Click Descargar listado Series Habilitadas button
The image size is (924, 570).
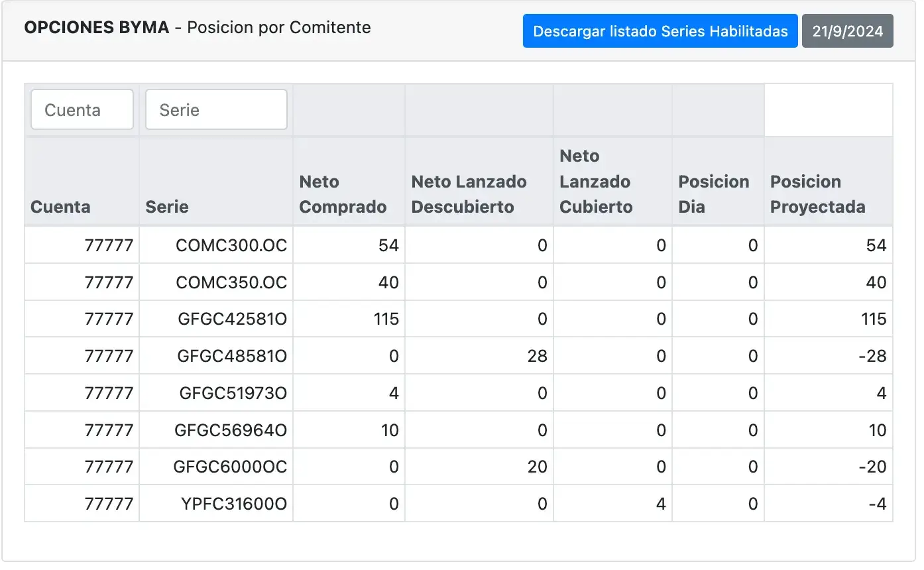pyautogui.click(x=660, y=31)
